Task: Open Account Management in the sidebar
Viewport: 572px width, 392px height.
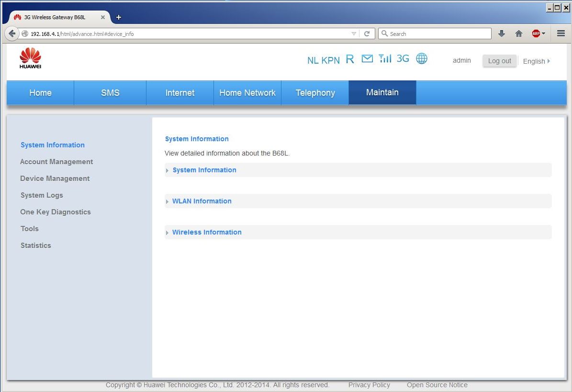Action: [56, 162]
